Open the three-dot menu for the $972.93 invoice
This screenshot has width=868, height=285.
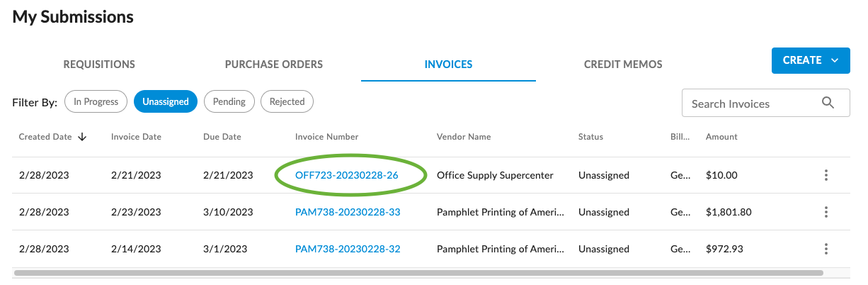point(826,249)
